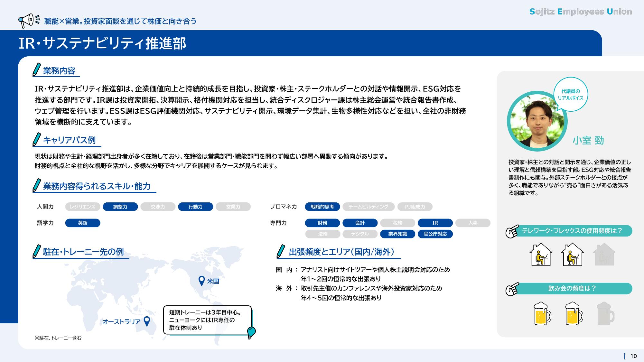Click the pencil icon beside キャリアパス例
This screenshot has height=362, width=644.
(37, 139)
